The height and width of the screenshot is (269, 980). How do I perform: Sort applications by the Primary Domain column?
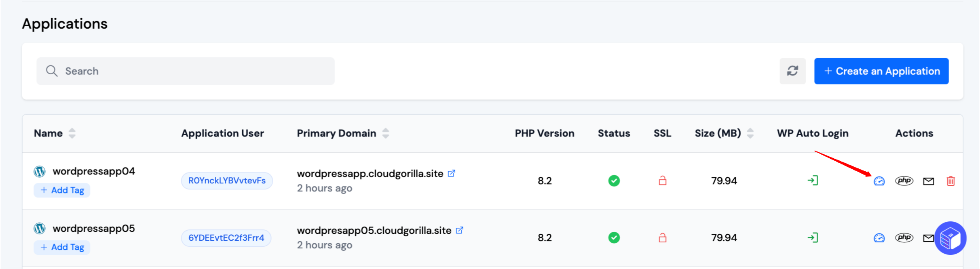pyautogui.click(x=386, y=133)
